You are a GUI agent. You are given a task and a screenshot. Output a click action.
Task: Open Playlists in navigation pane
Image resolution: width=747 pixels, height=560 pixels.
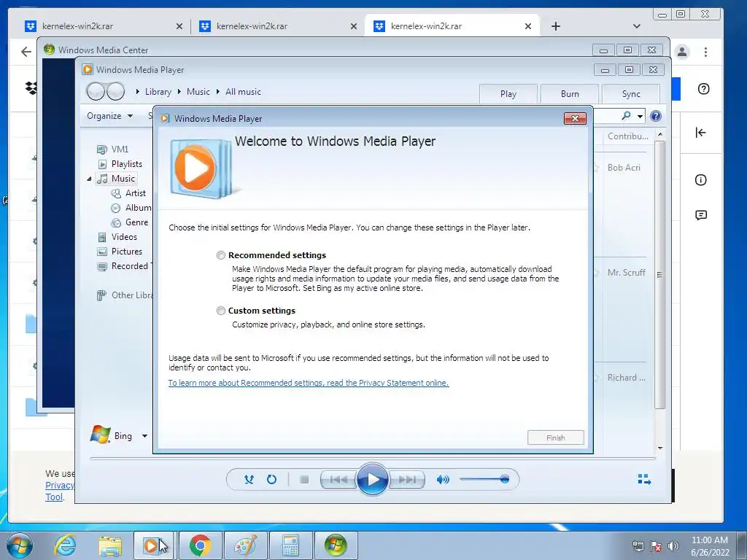(120, 164)
